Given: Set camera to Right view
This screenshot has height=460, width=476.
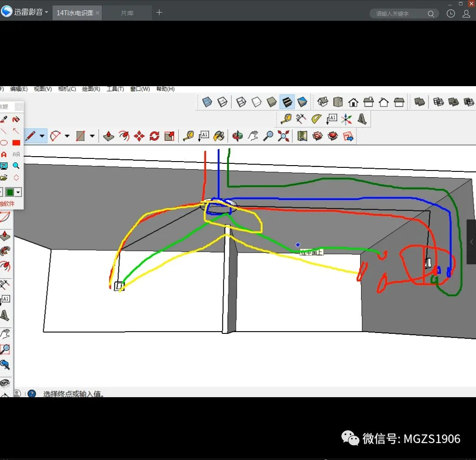Looking at the screenshot, I should 369,102.
